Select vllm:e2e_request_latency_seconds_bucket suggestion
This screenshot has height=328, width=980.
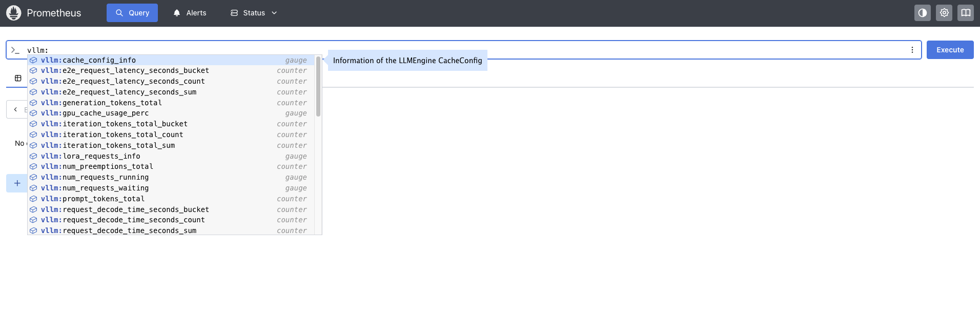[x=171, y=70]
